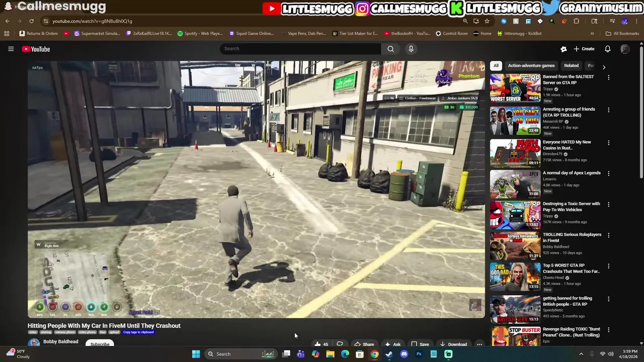Open Spotify - Web Player bookmark

tap(200, 34)
